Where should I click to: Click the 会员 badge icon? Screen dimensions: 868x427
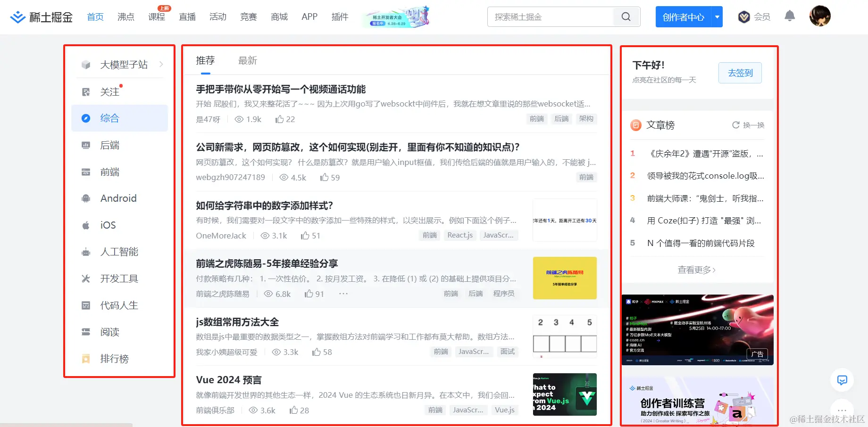(744, 17)
